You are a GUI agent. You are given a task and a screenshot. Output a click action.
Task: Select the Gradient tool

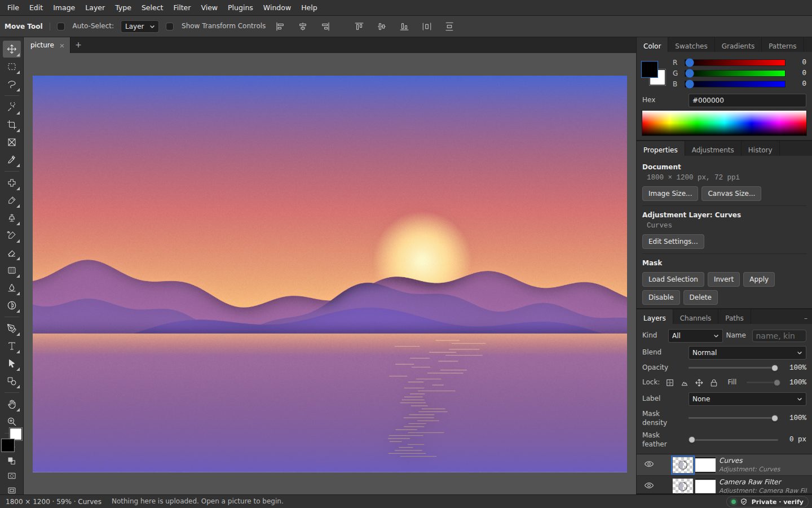click(x=11, y=270)
